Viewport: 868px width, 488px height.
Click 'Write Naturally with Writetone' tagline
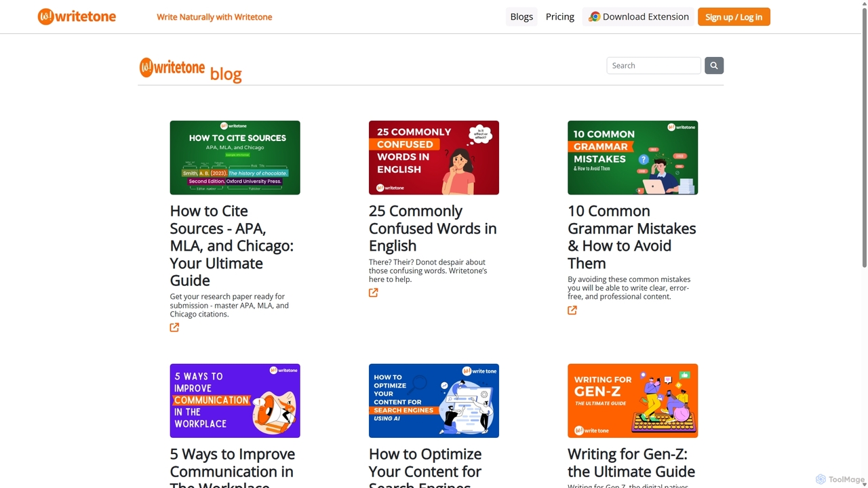(x=214, y=17)
